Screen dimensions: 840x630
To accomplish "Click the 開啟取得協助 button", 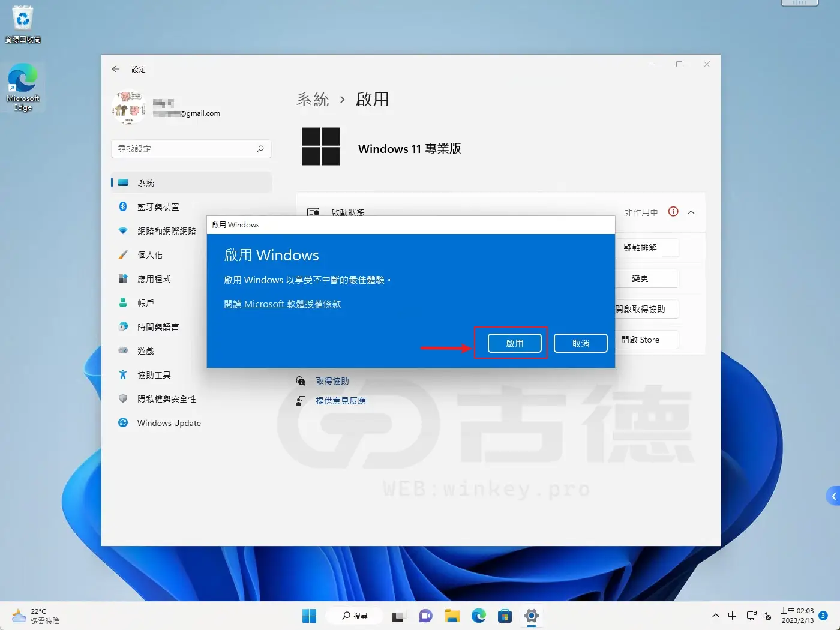I will [x=647, y=309].
